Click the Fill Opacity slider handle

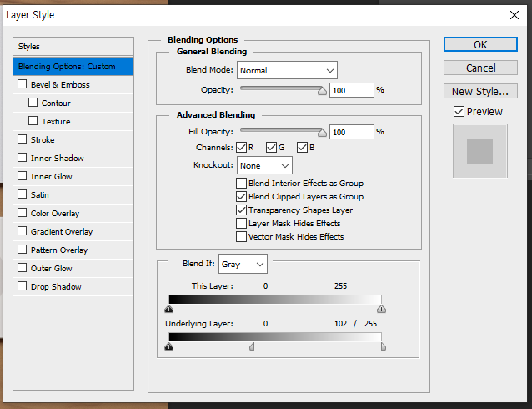322,132
